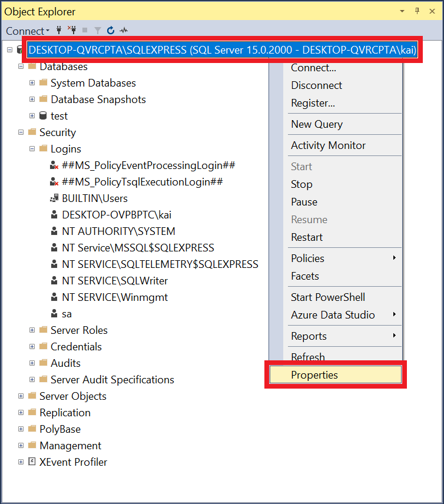The height and width of the screenshot is (504, 444).
Task: Click the Filter funnel icon in toolbar
Action: pos(98,31)
